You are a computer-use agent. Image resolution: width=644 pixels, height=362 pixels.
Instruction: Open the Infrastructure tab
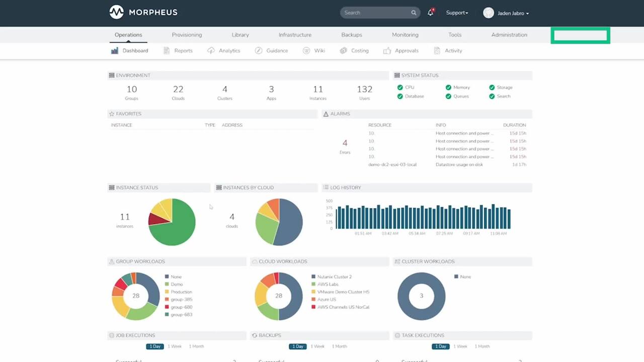[295, 35]
